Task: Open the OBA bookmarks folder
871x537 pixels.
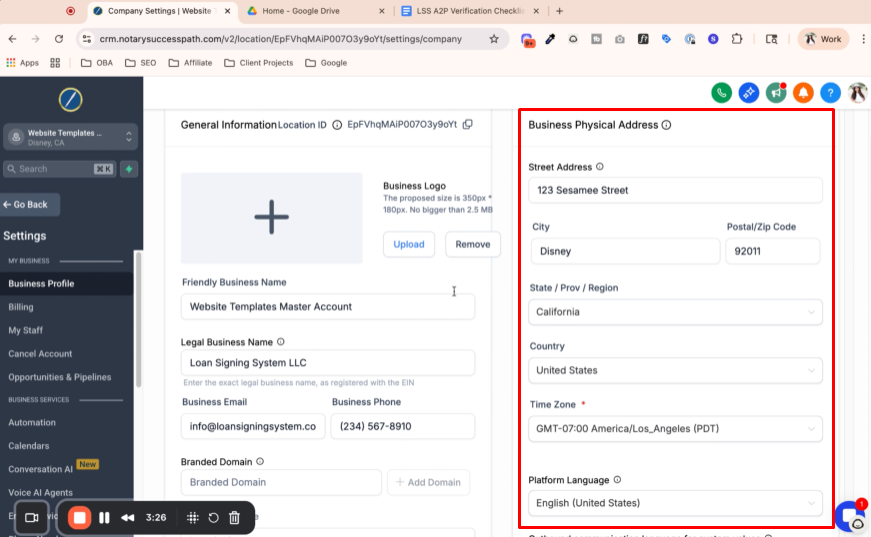Action: 97,63
